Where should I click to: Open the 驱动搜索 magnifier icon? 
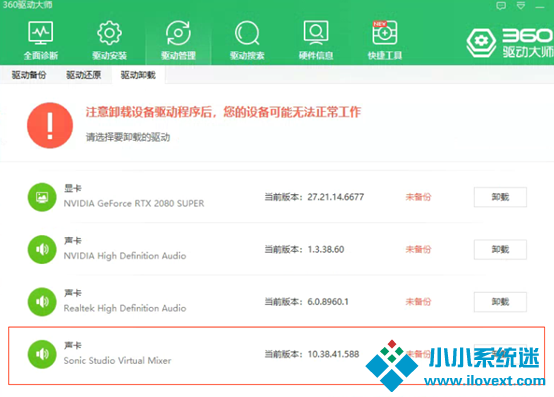247,33
